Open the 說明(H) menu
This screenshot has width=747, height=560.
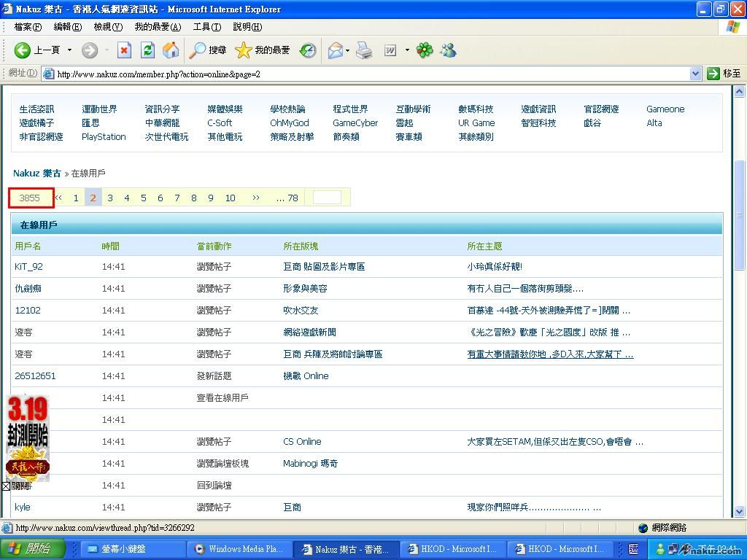point(247,27)
